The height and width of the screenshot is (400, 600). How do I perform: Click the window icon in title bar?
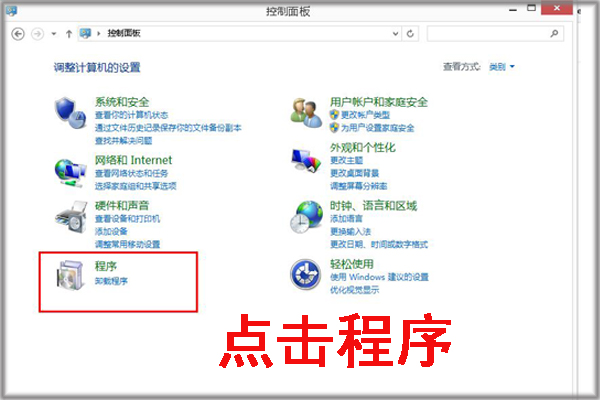[x=11, y=11]
